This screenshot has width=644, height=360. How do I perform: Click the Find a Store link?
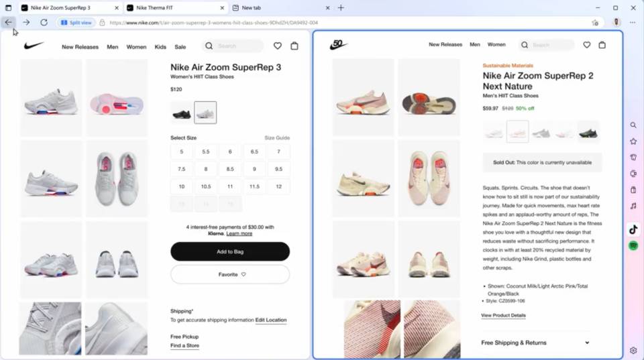(x=185, y=346)
